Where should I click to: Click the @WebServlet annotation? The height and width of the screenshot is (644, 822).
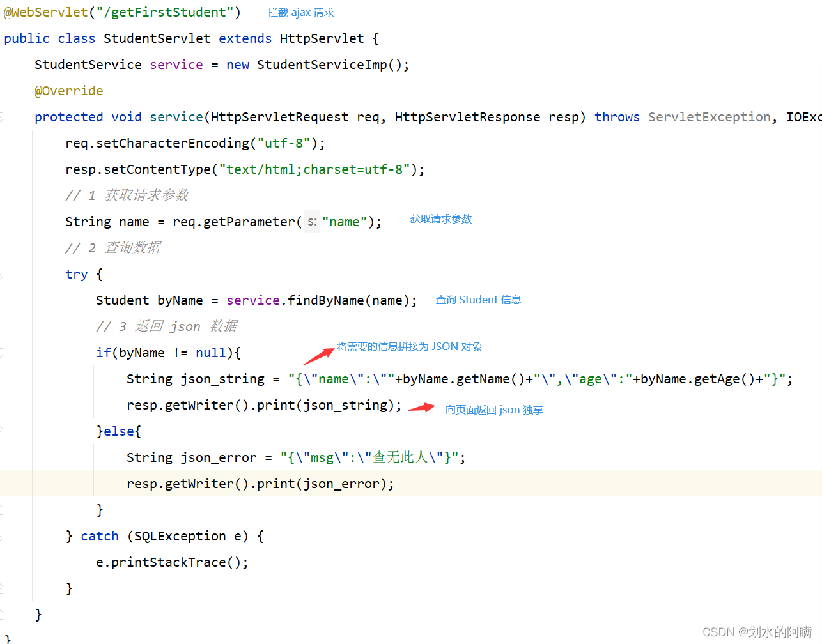tap(46, 12)
